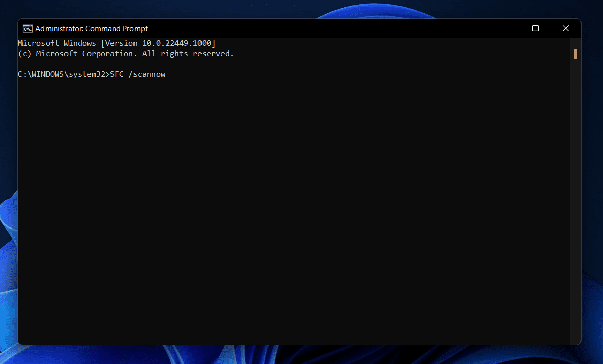Close the Administrator Command Prompt window
Viewport: 603px width, 364px height.
click(566, 29)
